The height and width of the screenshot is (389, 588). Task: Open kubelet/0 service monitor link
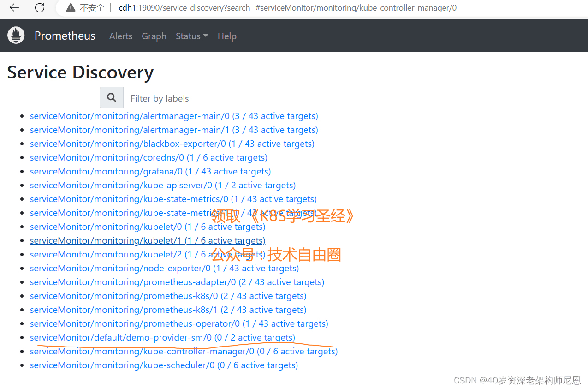pyautogui.click(x=148, y=227)
